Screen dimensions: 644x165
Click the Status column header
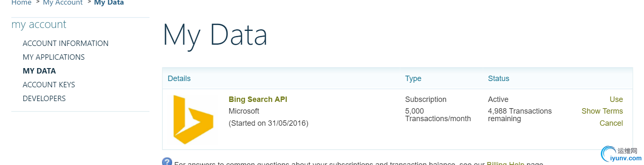click(x=499, y=79)
